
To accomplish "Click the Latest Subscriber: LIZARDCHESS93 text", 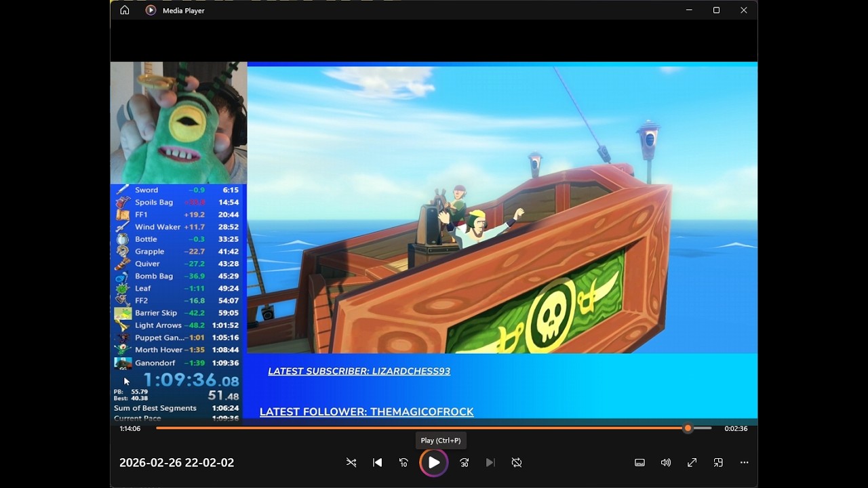I will pyautogui.click(x=359, y=371).
